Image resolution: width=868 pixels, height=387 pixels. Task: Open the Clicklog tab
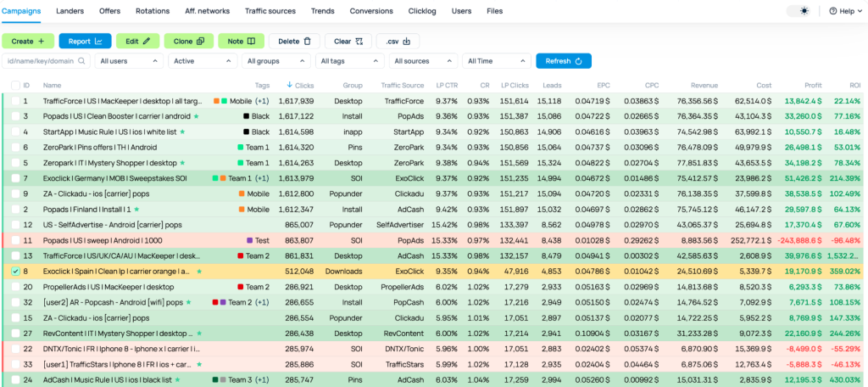tap(422, 11)
